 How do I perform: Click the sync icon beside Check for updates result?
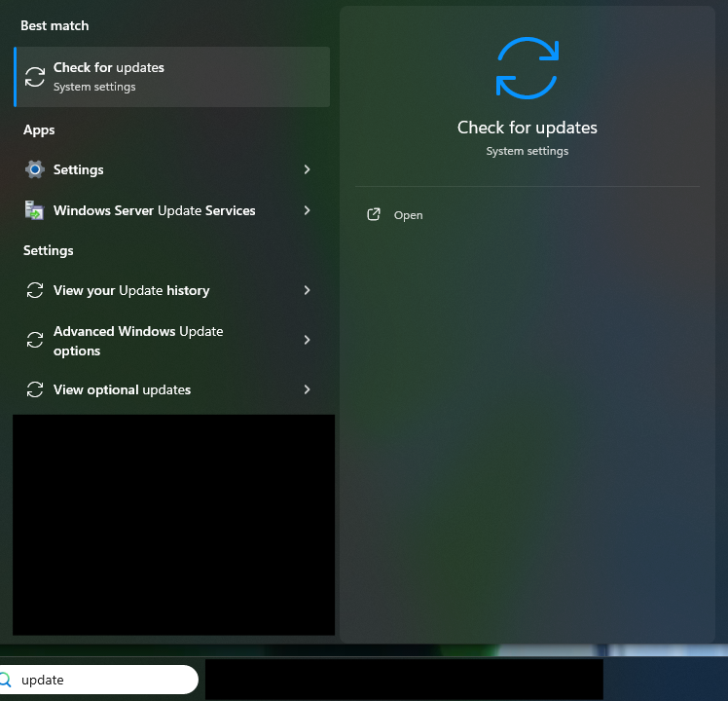click(x=35, y=77)
